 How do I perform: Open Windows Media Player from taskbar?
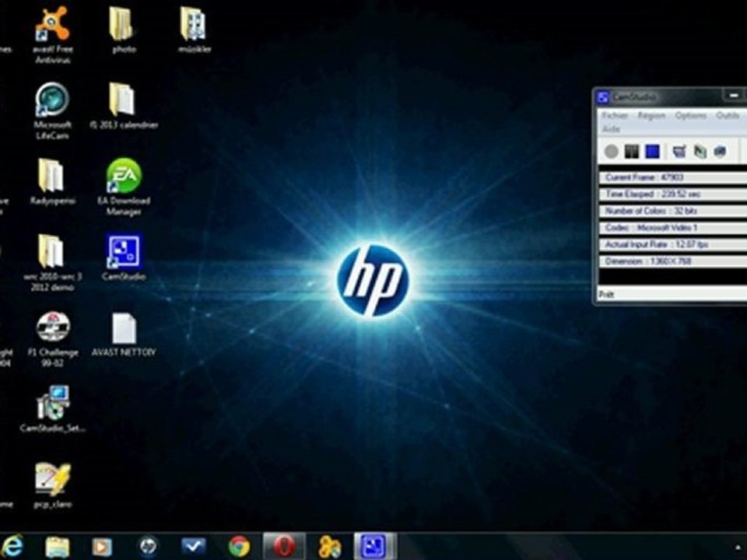[101, 547]
